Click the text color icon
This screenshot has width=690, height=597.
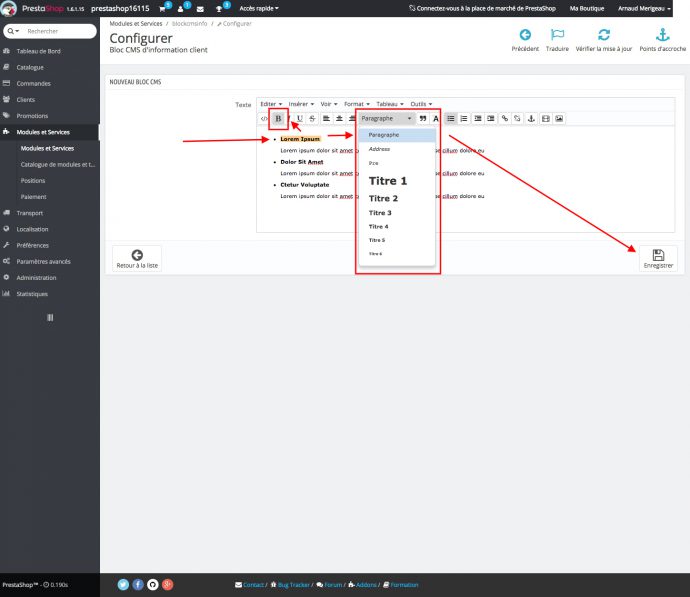point(436,118)
